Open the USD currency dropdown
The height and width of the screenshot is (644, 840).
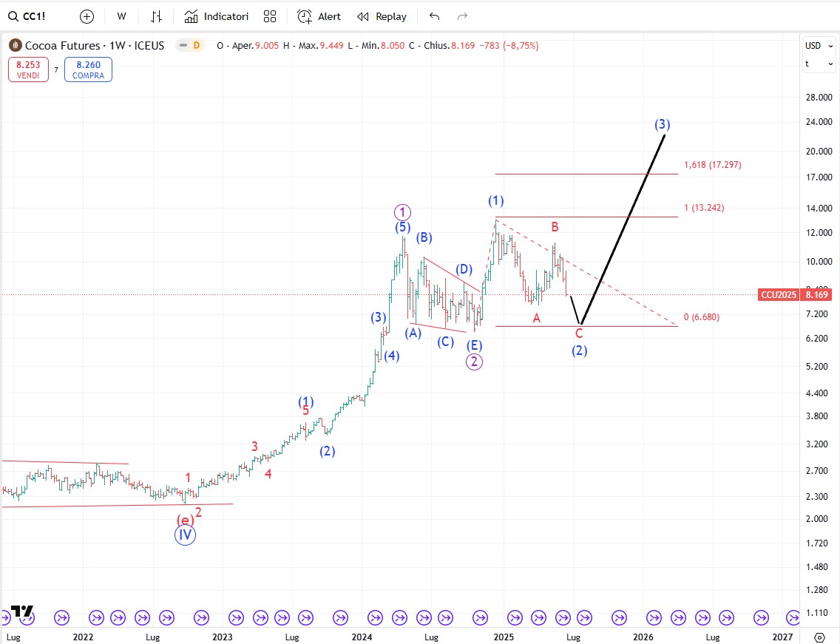coord(819,46)
